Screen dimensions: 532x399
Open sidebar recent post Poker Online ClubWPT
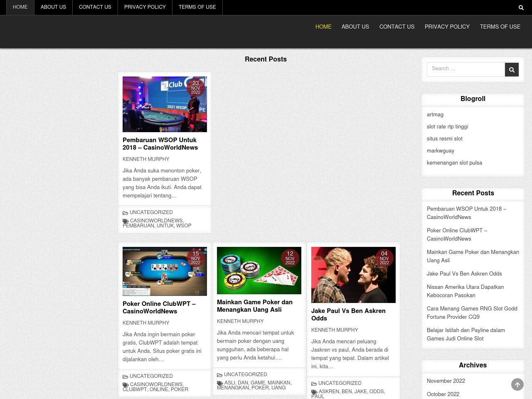pyautogui.click(x=457, y=235)
